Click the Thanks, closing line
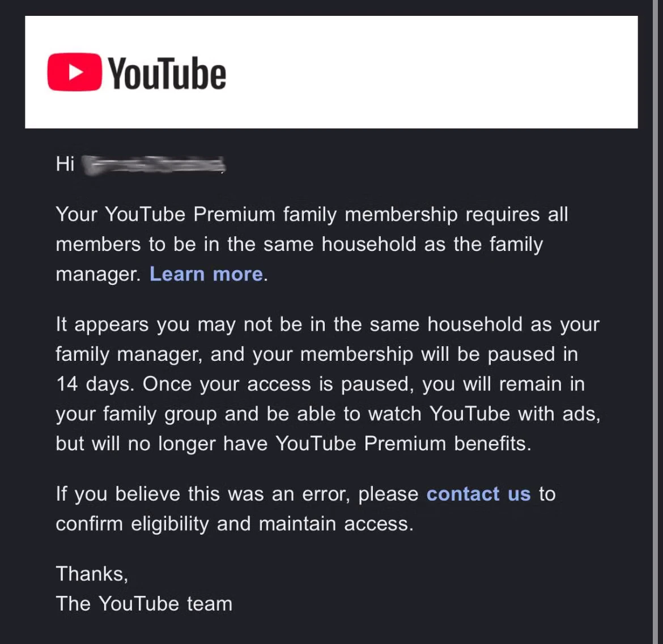This screenshot has height=644, width=663. 92,574
